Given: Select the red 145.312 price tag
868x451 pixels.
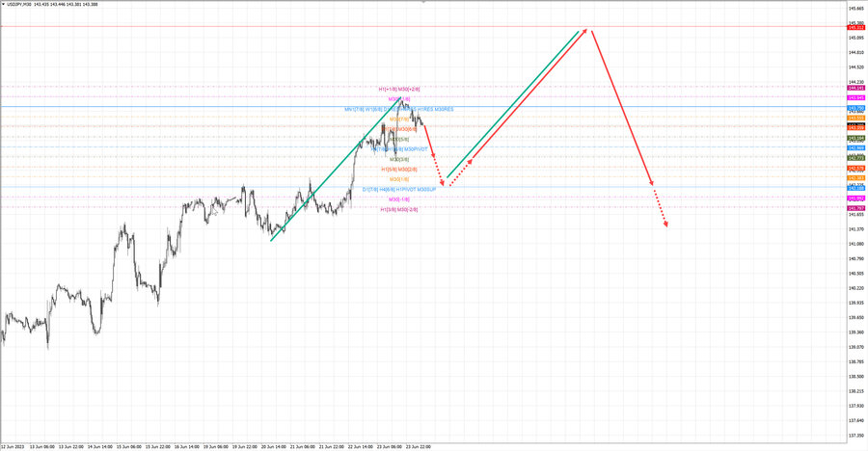Looking at the screenshot, I should (x=856, y=27).
